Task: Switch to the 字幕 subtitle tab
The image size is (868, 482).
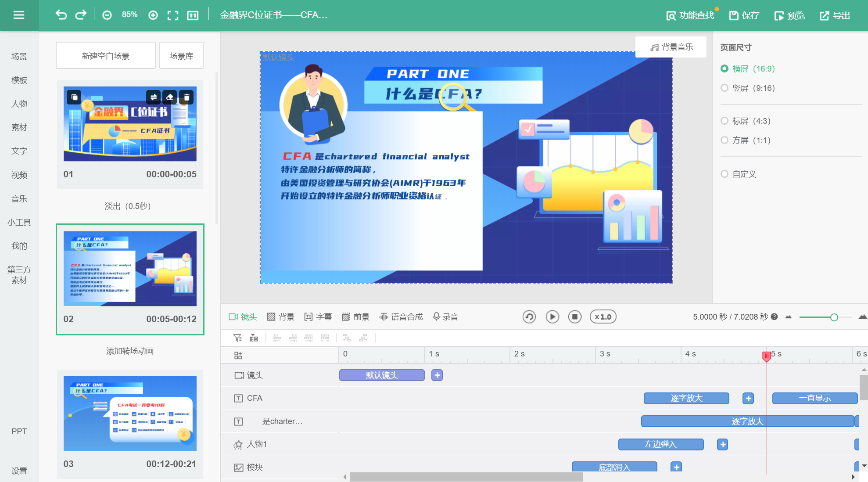Action: 318,317
